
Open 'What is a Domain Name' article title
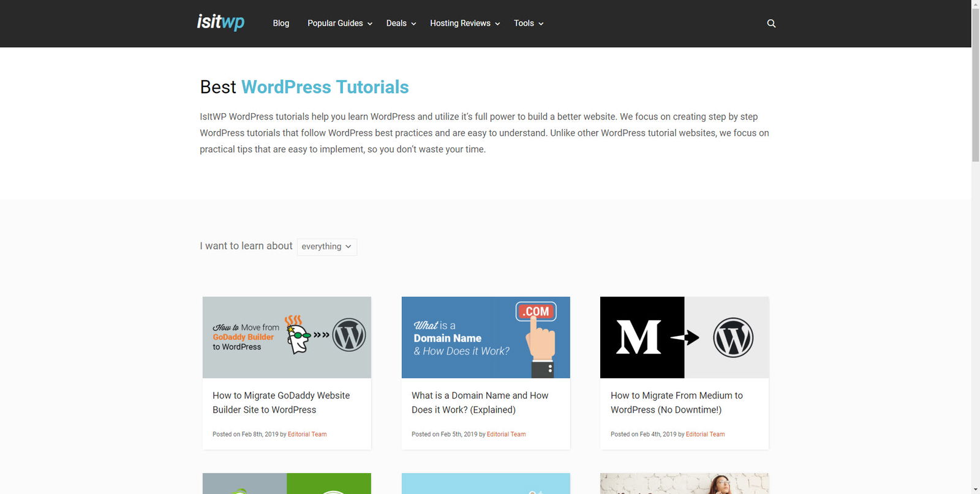point(480,403)
